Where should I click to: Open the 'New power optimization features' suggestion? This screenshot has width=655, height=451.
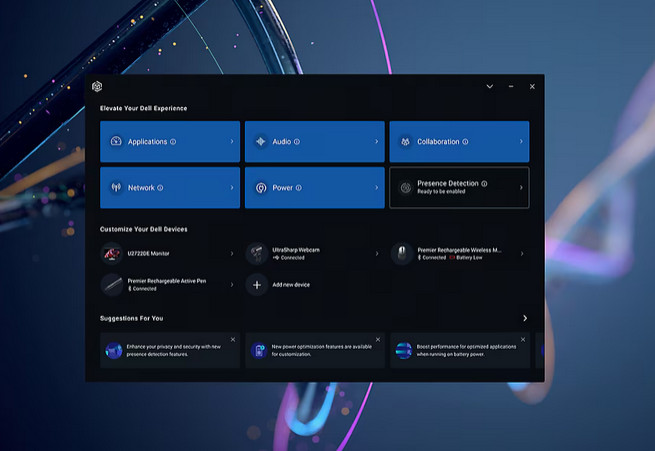(315, 350)
